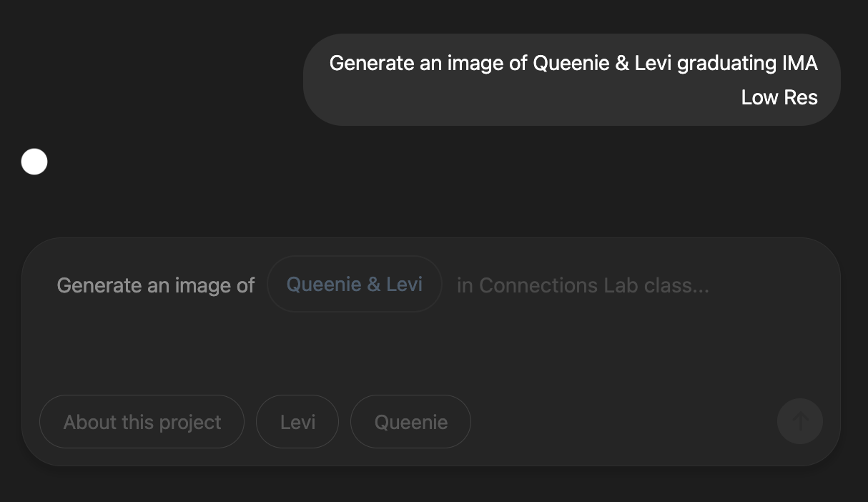Screen dimensions: 868x502
Task: Select the Queenie suggestion chip
Action: [x=410, y=421]
